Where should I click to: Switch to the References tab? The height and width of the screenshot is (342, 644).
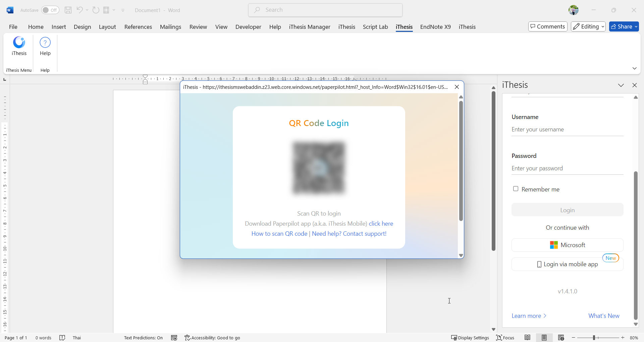click(x=138, y=27)
